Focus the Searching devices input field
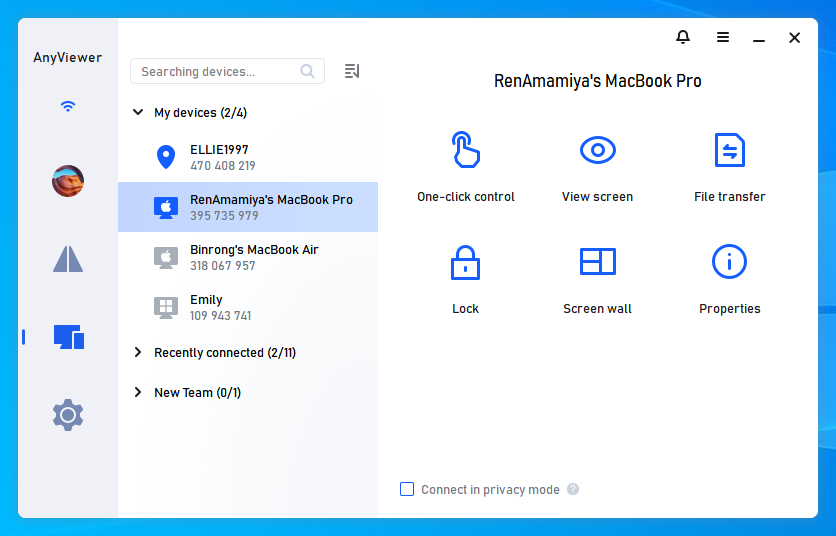 227,71
